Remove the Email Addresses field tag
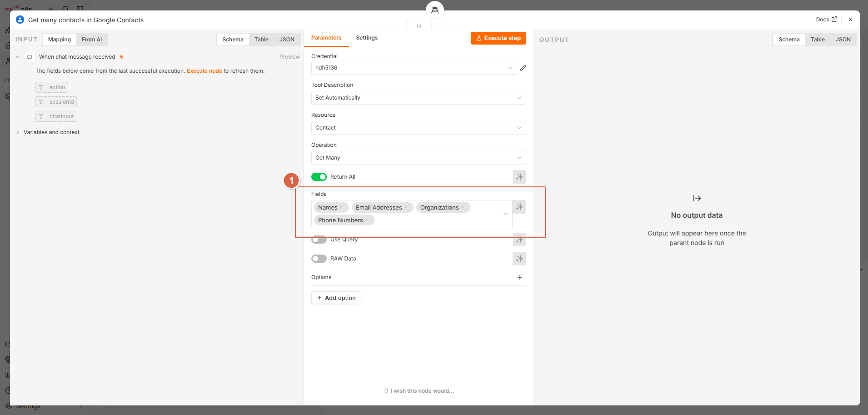 [406, 207]
